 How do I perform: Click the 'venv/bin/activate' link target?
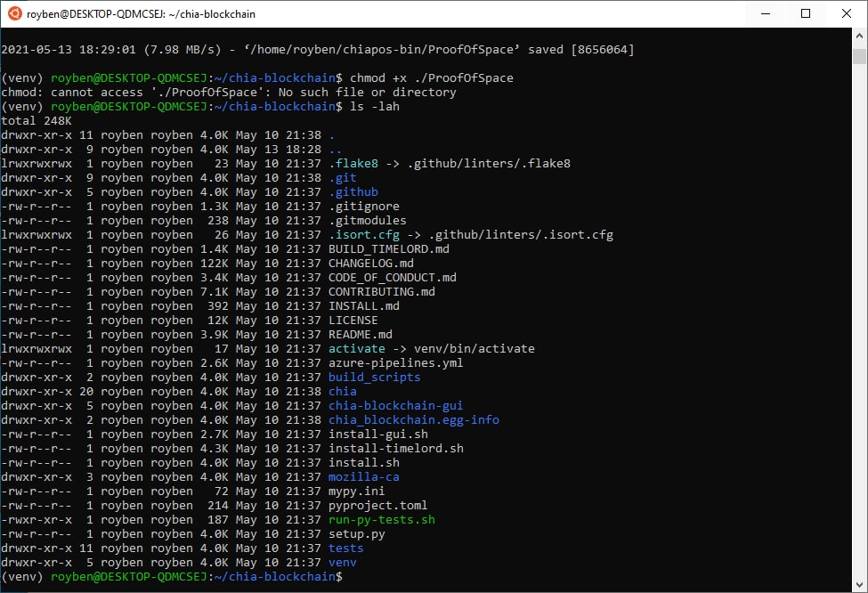tap(475, 349)
